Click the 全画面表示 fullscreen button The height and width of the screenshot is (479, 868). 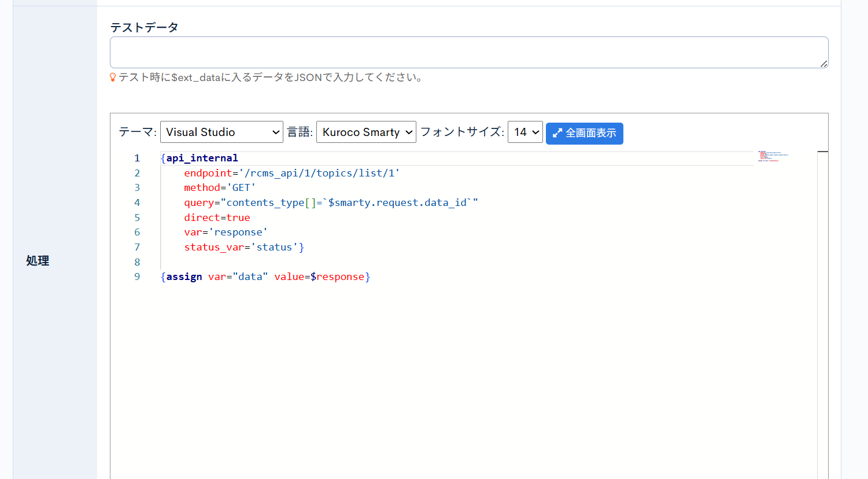click(x=584, y=133)
